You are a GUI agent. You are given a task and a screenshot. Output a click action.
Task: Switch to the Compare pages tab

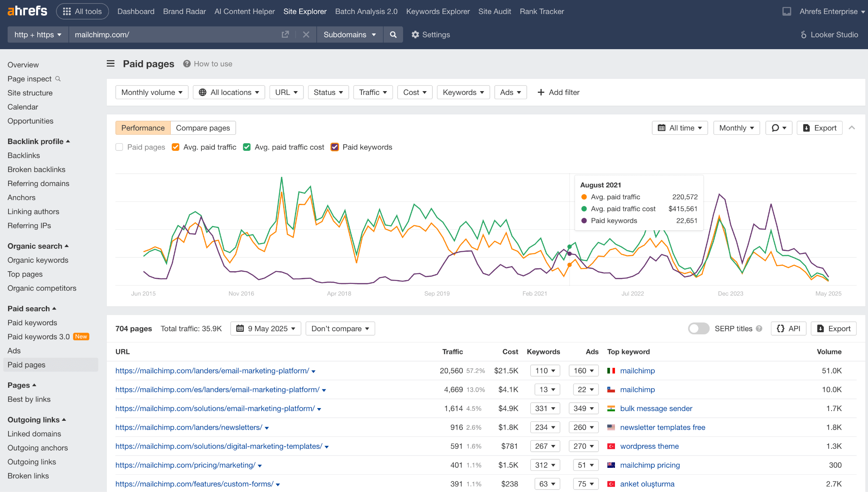coord(203,128)
